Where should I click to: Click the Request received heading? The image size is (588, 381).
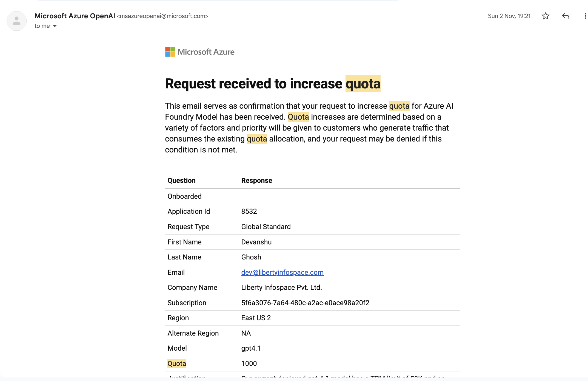point(272,84)
